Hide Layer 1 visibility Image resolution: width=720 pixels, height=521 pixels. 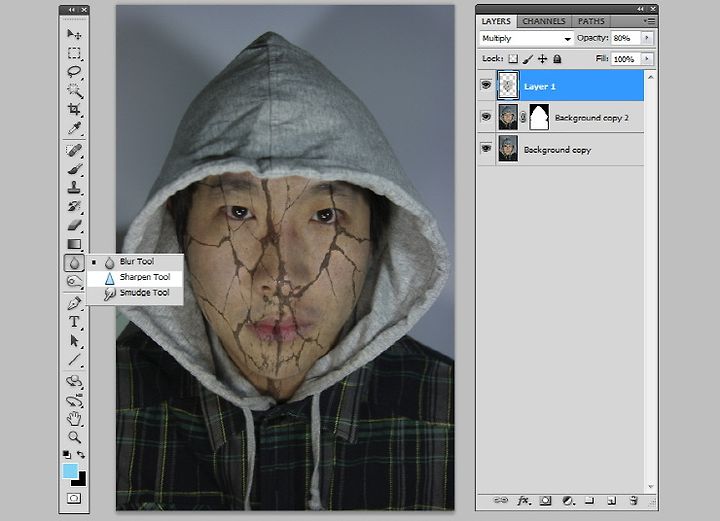pos(486,85)
